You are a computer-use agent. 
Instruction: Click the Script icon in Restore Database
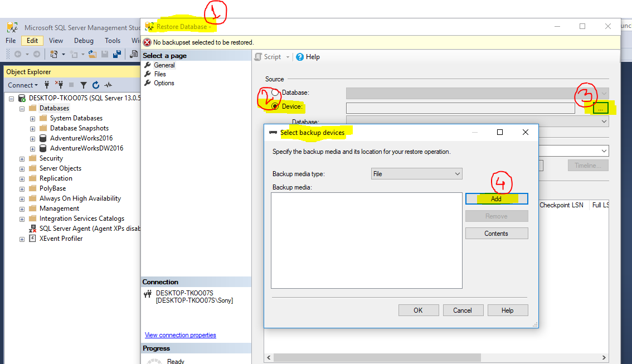259,57
